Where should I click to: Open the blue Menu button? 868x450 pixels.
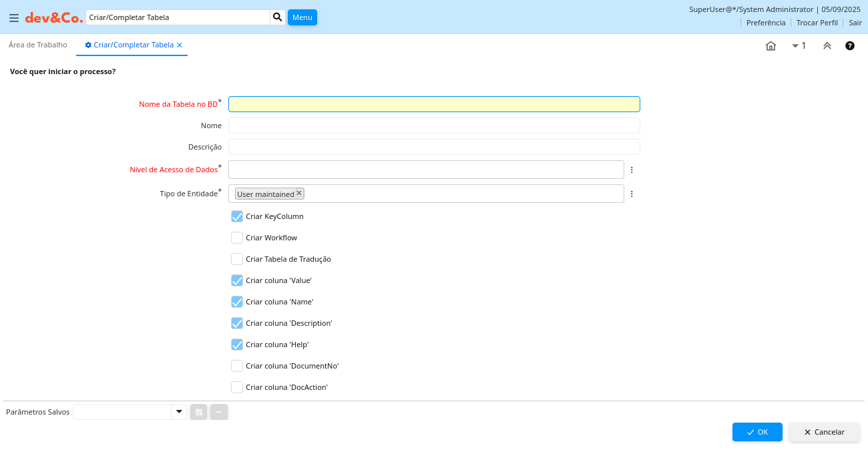tap(302, 17)
